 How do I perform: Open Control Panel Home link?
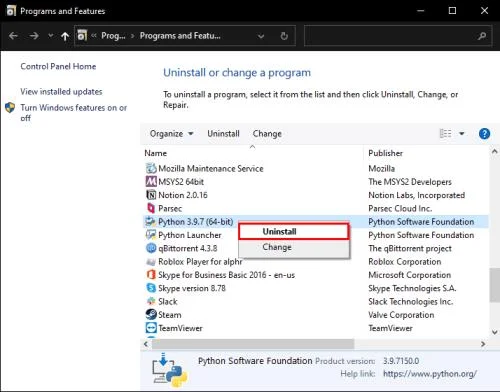[x=58, y=66]
